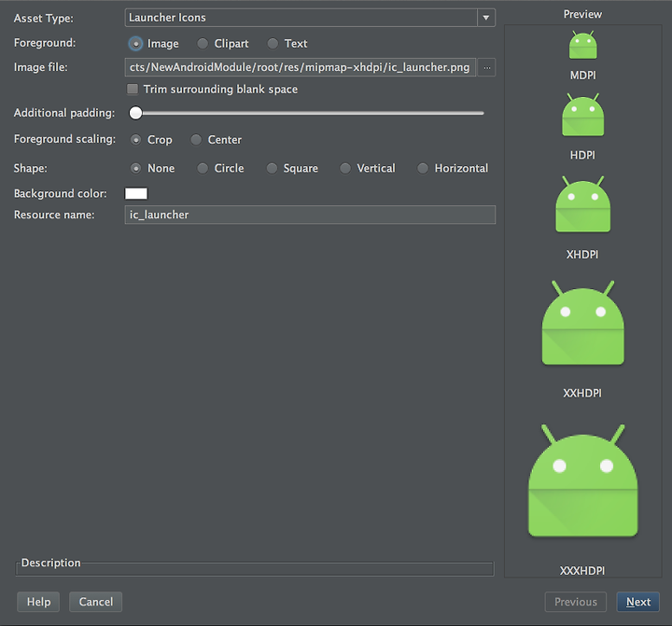Click the Preview panel heading
The height and width of the screenshot is (626, 672).
click(x=582, y=14)
